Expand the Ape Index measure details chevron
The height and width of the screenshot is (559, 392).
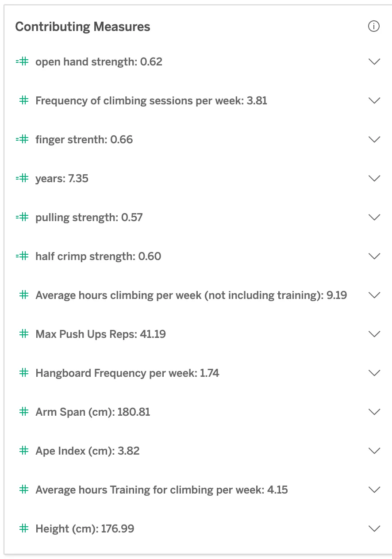tap(374, 451)
